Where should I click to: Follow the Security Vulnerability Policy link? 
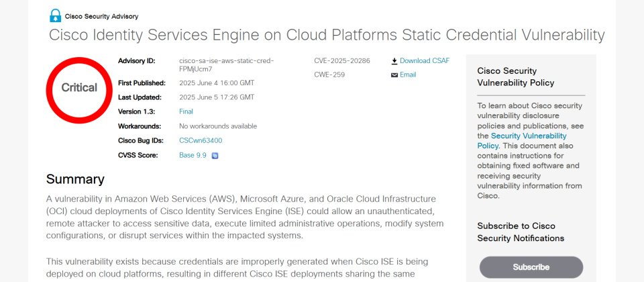click(x=522, y=140)
